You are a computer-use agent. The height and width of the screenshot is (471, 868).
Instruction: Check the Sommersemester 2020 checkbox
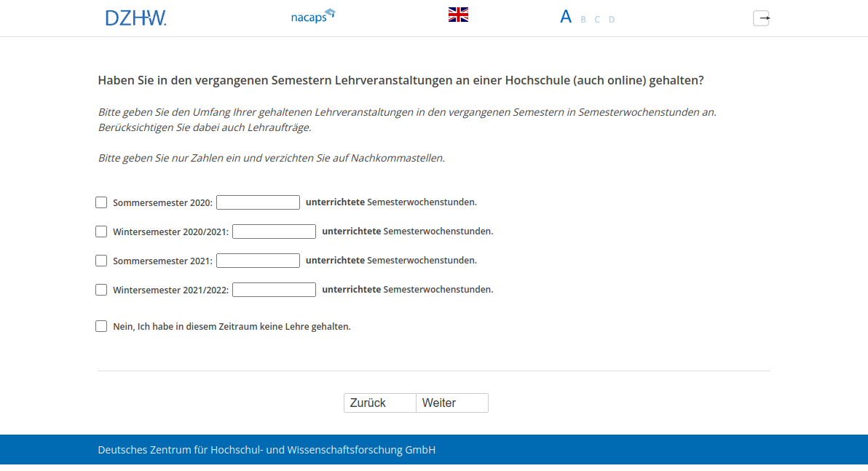pos(101,202)
